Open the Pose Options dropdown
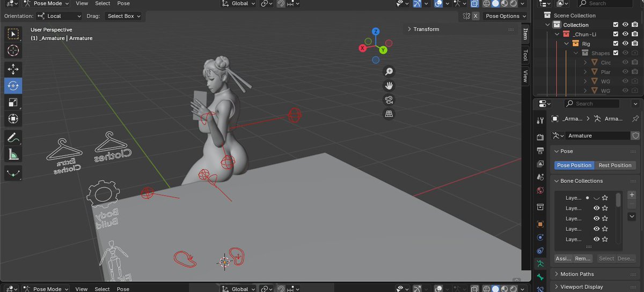 tap(506, 16)
